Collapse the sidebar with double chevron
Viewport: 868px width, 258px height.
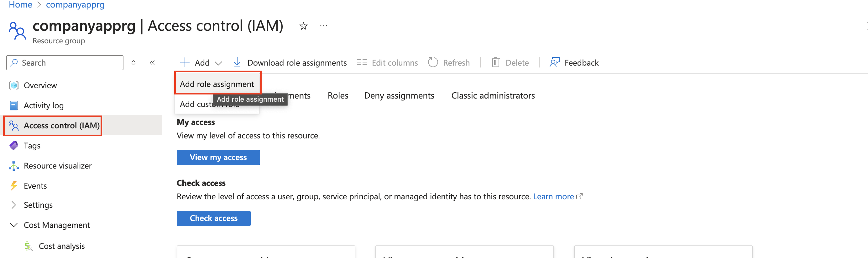(152, 63)
